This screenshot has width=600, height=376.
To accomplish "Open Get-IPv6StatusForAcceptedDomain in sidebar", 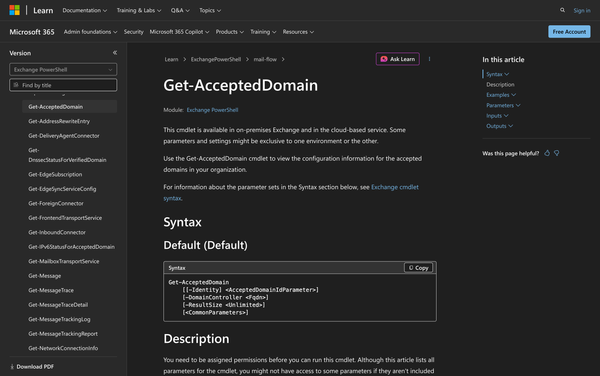I will (72, 247).
